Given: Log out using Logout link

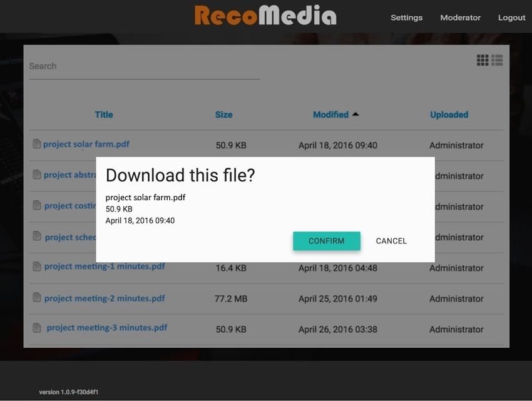Looking at the screenshot, I should coord(511,18).
